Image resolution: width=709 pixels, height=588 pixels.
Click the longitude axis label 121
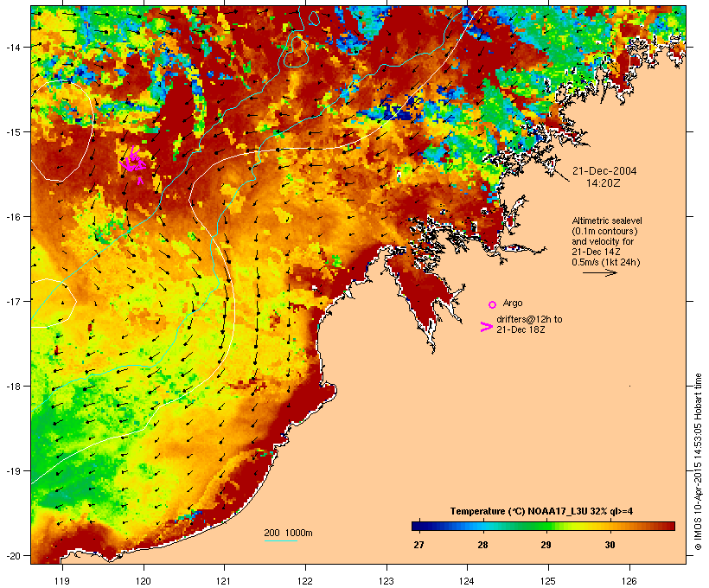tap(224, 581)
